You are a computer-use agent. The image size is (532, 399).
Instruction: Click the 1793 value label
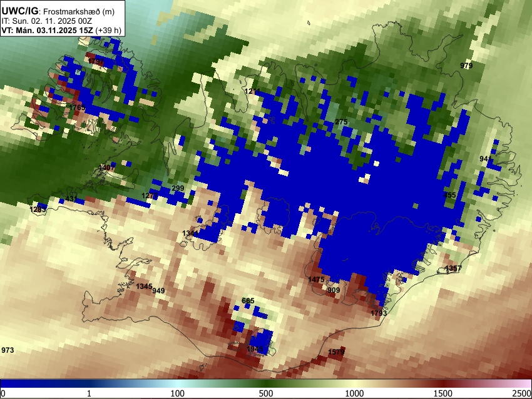pyautogui.click(x=379, y=313)
